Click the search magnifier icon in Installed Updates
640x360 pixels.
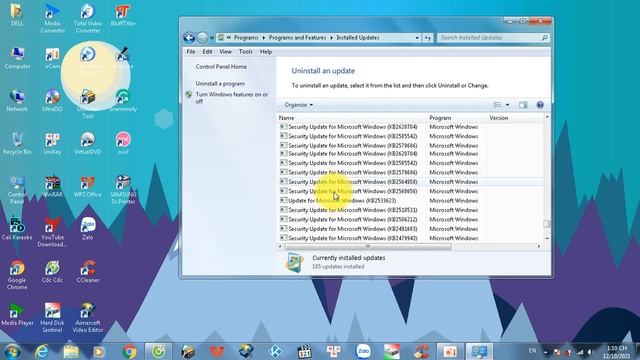pos(544,38)
